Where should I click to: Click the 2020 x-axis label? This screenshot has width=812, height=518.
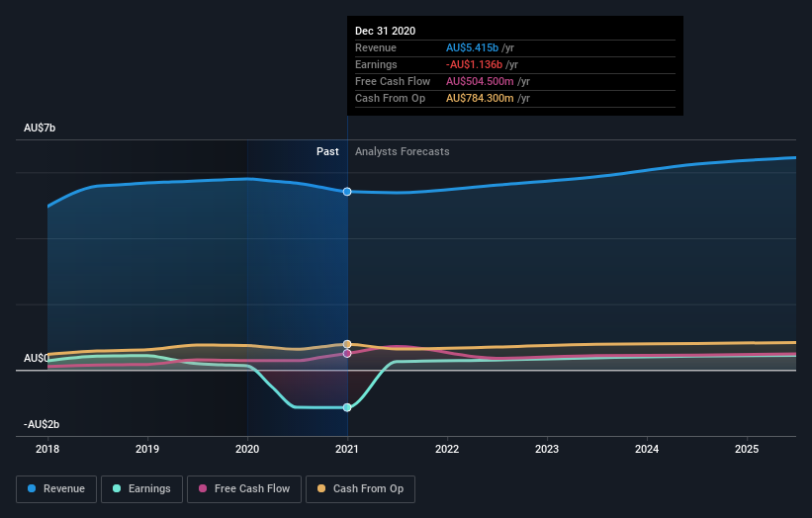click(x=247, y=449)
